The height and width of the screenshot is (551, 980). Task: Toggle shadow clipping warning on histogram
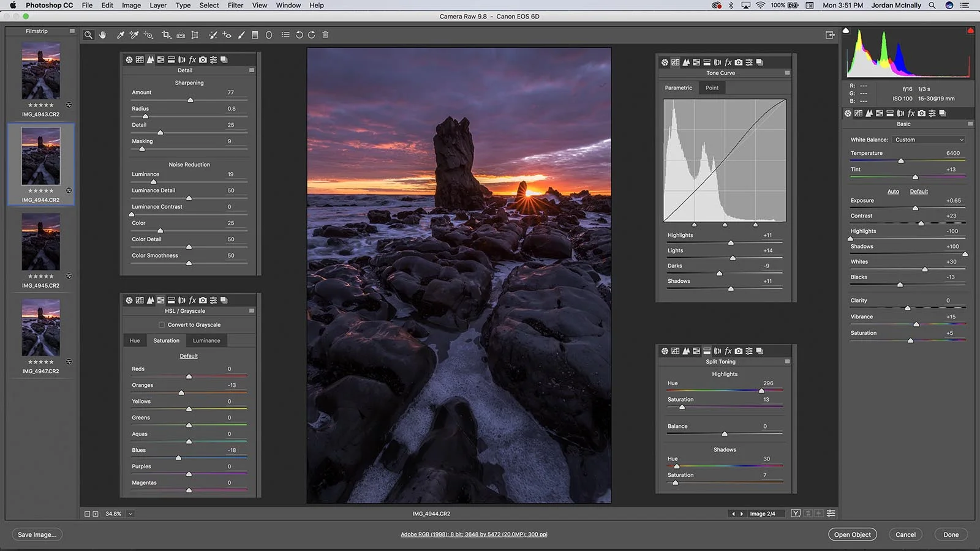[846, 30]
